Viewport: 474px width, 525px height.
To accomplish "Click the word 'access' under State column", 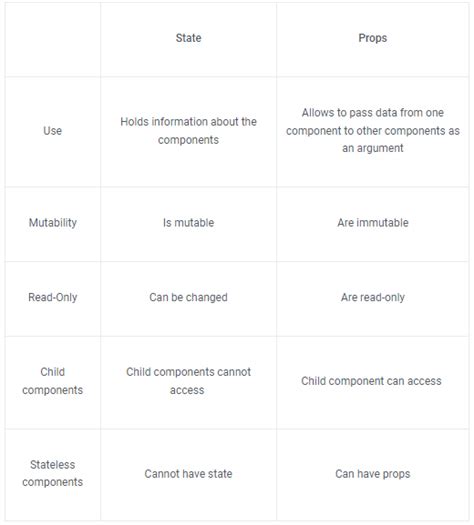I will tap(187, 390).
